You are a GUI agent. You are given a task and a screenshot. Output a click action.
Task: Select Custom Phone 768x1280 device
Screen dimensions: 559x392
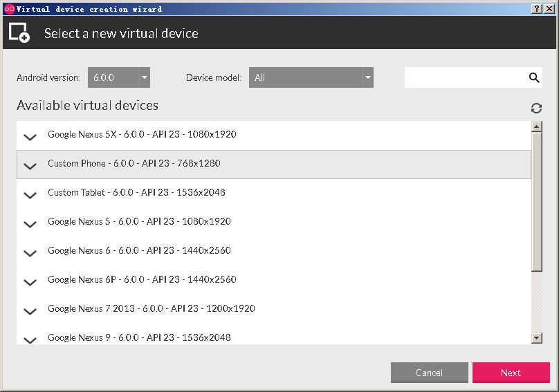point(274,165)
